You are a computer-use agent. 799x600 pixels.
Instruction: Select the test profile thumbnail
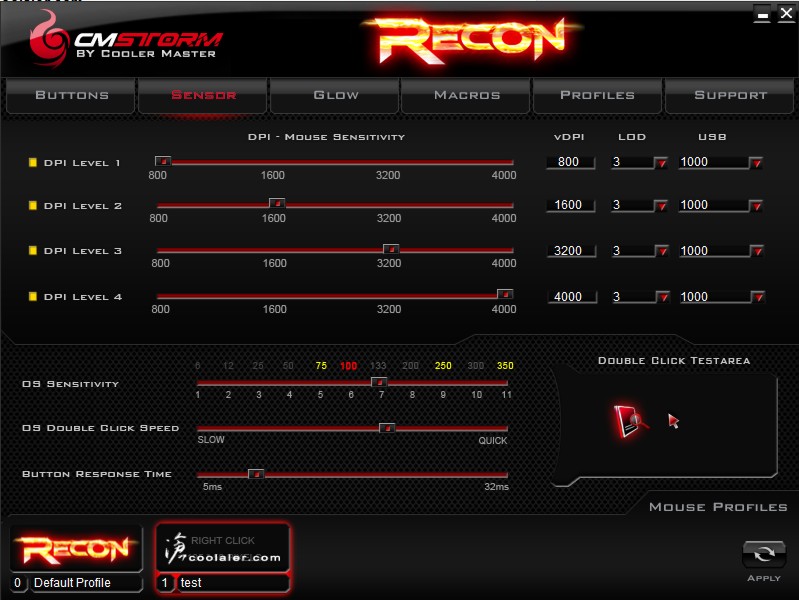coord(223,547)
